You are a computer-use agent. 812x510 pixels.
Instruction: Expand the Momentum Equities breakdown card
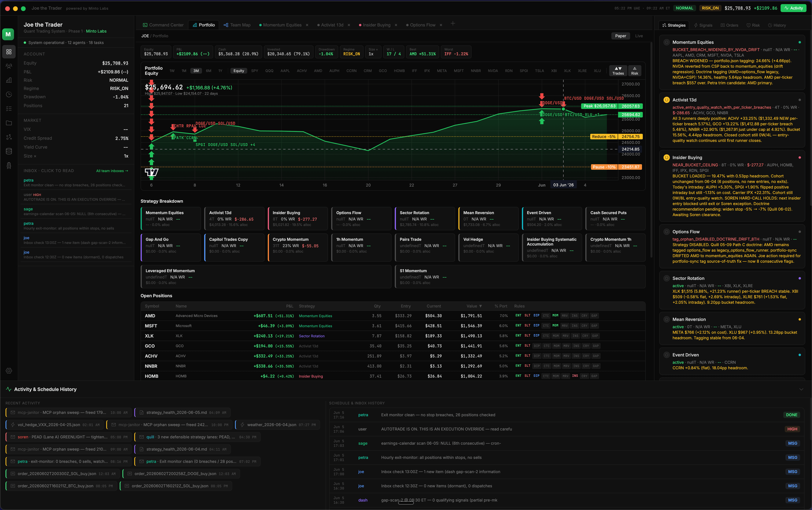171,218
